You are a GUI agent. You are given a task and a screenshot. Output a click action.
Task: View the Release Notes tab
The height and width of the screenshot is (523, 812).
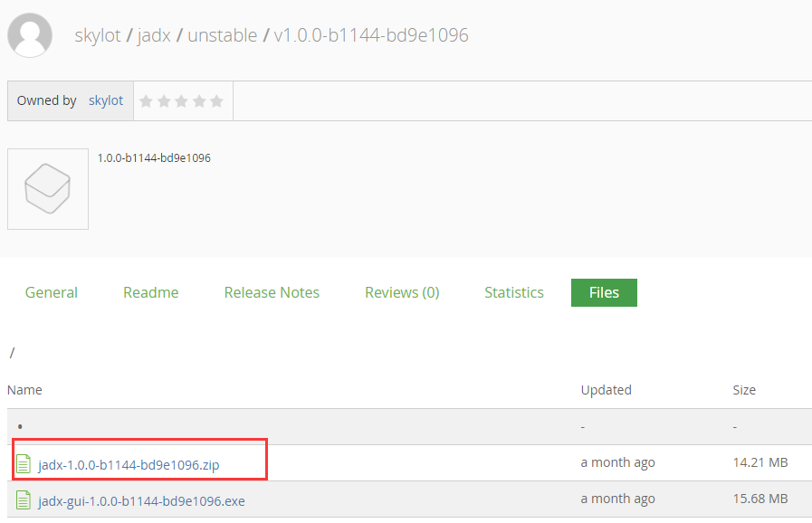tap(272, 292)
